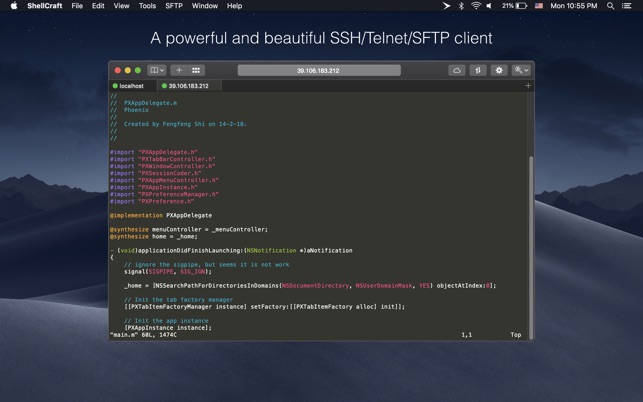Open Wi-Fi status in menu bar
Screen dimensions: 643x402
(x=476, y=6)
